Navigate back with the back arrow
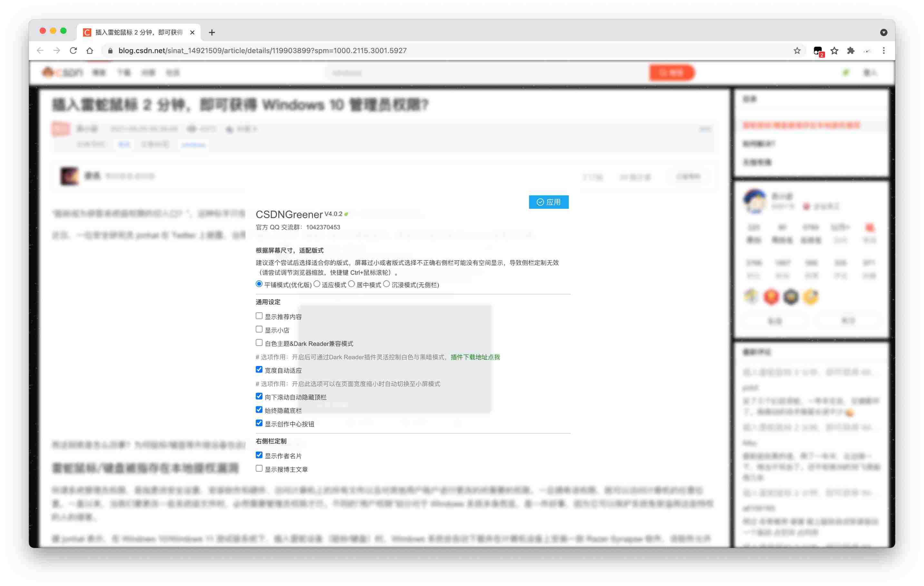The image size is (924, 586). 40,50
